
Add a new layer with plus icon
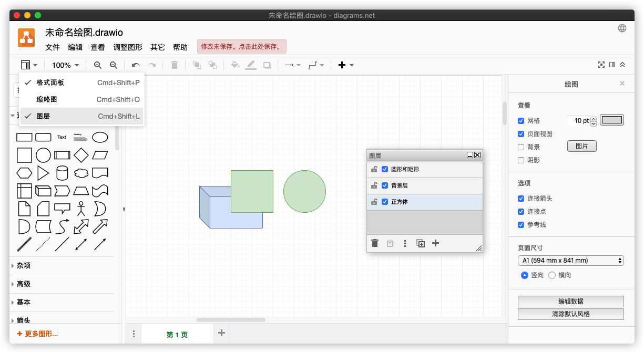(435, 243)
